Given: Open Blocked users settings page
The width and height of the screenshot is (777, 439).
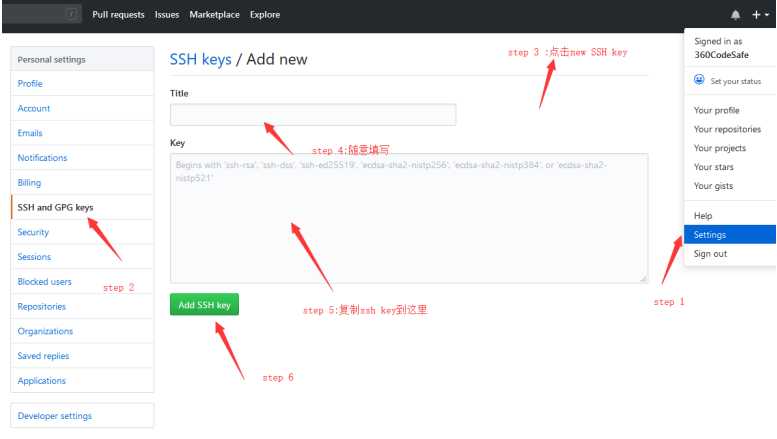Looking at the screenshot, I should (x=82, y=281).
